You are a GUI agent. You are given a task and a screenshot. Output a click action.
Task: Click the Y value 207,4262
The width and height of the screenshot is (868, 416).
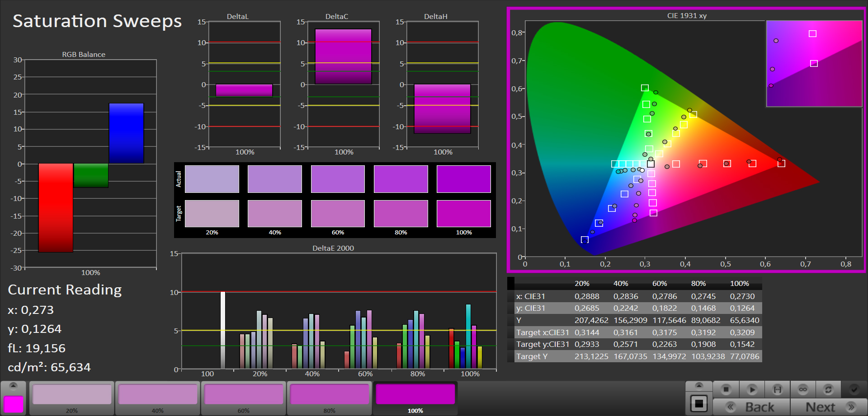(x=591, y=320)
